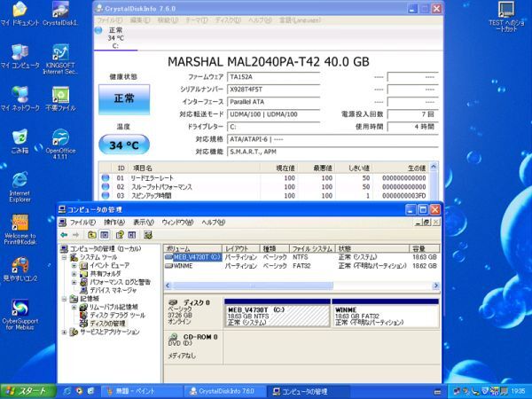Open ごみ箱 recycle bin icon
This screenshot has height=399, width=532.
click(x=20, y=141)
